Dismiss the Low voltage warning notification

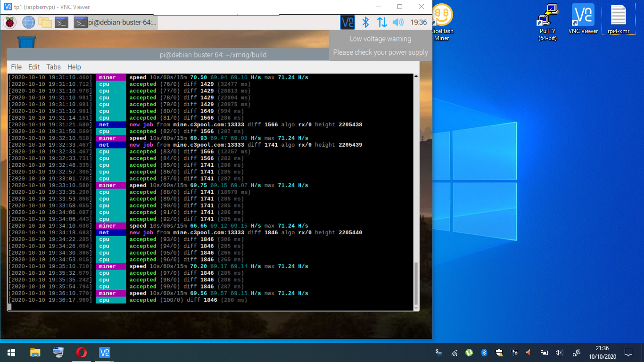click(380, 45)
